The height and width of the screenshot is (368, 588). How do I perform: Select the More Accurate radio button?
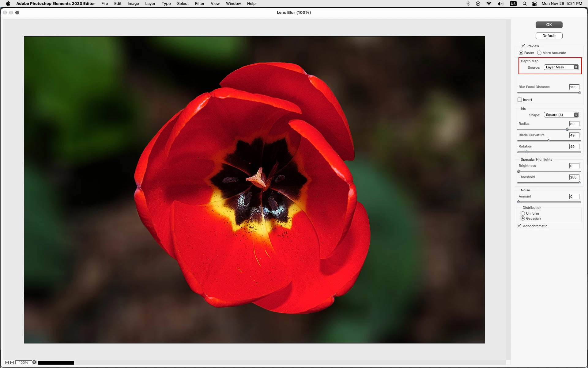[539, 53]
